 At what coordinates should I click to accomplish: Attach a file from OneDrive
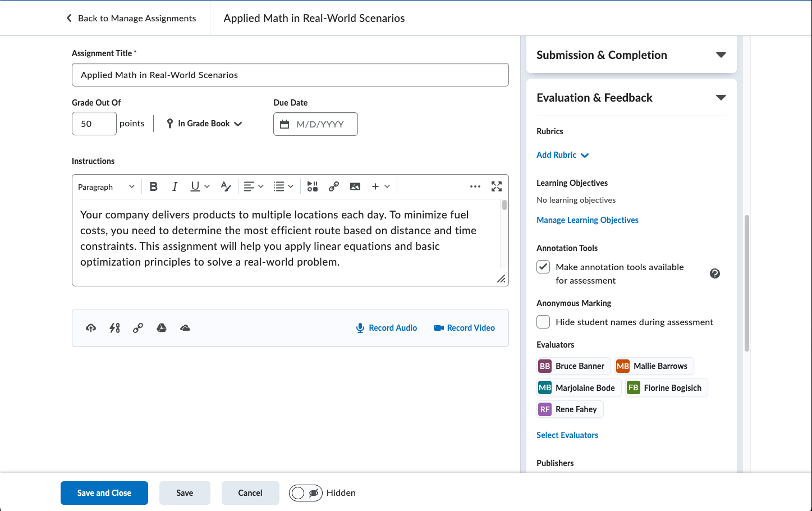185,328
